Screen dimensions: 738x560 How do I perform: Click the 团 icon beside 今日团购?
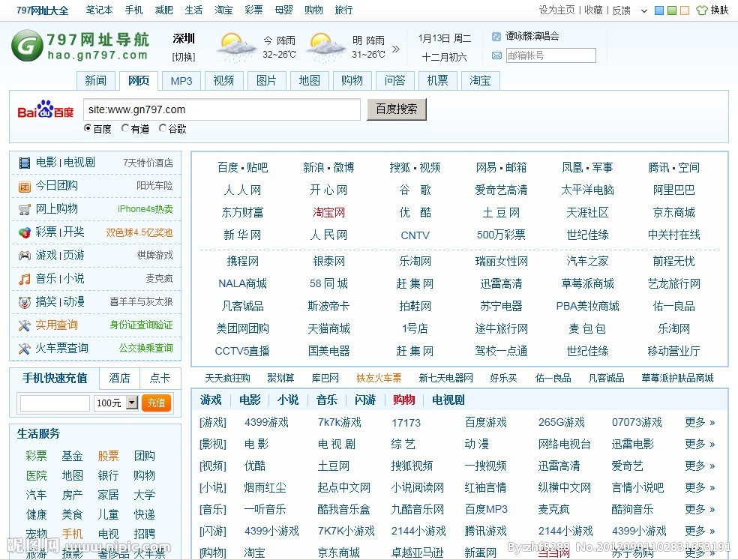pos(25,187)
